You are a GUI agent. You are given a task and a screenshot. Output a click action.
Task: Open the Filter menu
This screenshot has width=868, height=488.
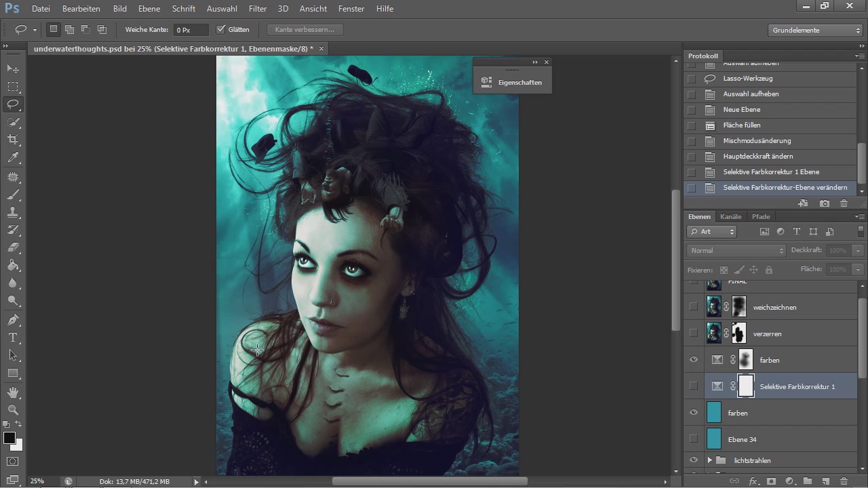[x=257, y=9]
